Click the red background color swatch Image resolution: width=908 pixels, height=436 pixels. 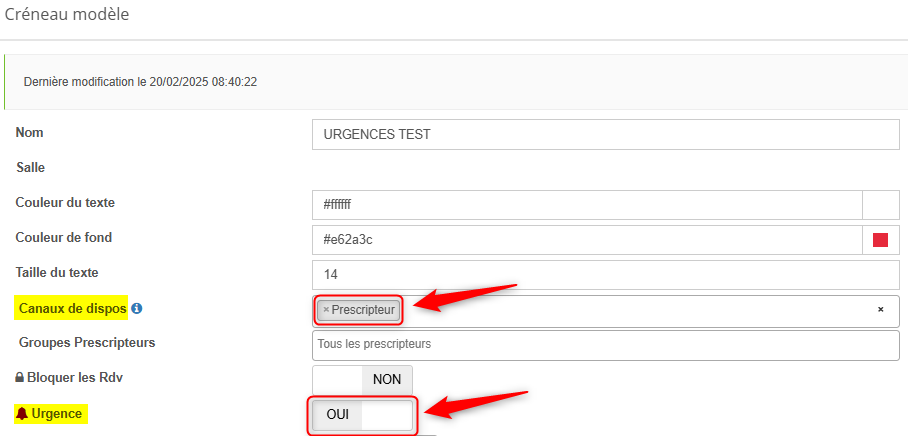pos(880,240)
